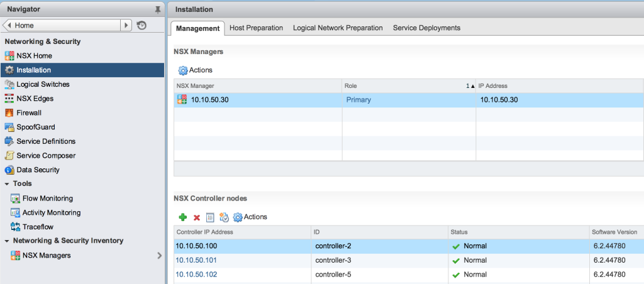Collapse the Tools section
The width and height of the screenshot is (644, 284).
(x=6, y=184)
